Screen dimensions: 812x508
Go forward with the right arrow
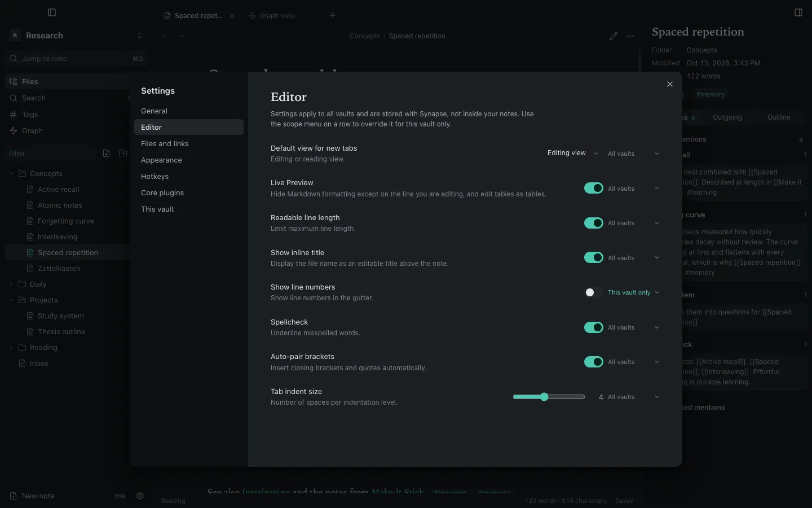(x=181, y=36)
